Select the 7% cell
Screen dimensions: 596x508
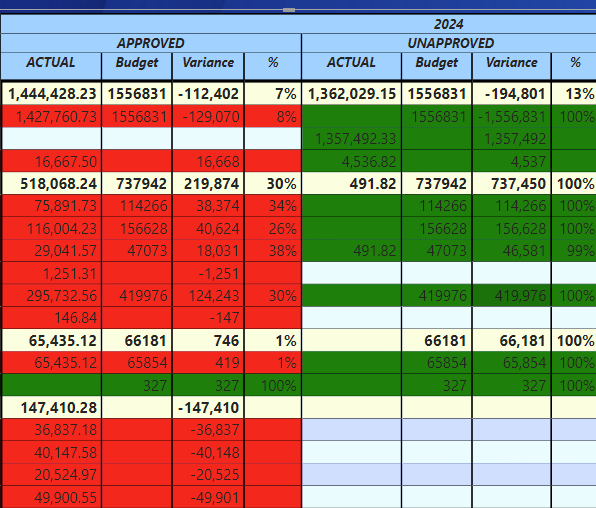point(273,94)
